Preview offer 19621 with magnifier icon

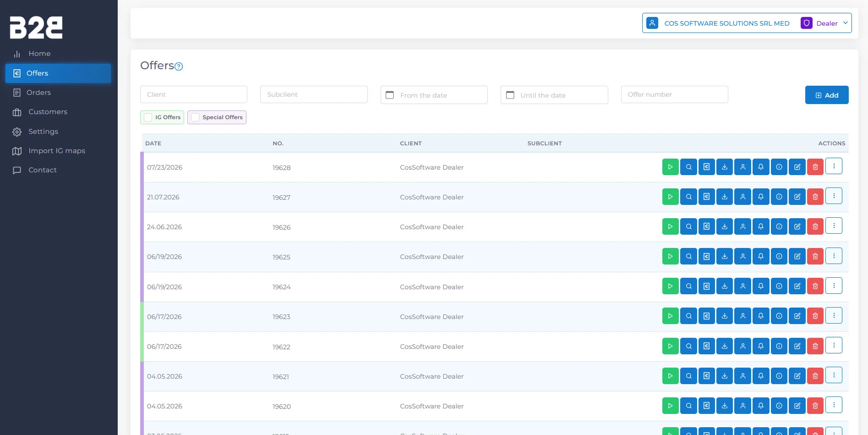pos(688,376)
